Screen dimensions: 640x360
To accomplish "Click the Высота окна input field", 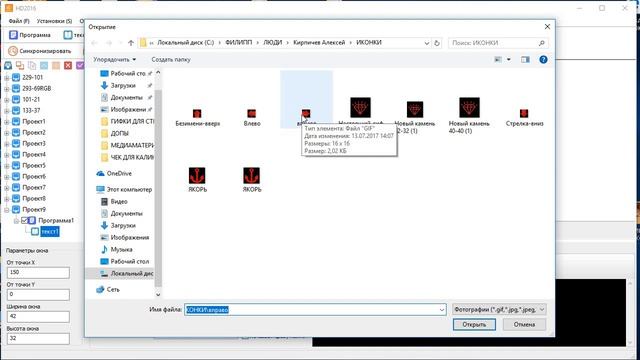I will pyautogui.click(x=38, y=339).
